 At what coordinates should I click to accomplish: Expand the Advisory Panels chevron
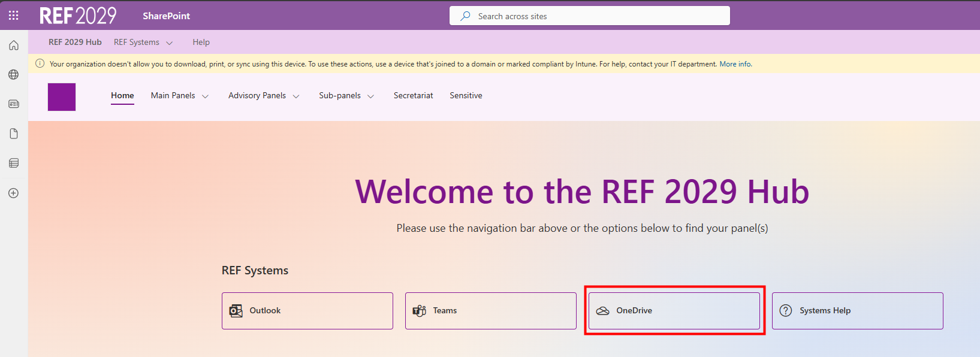295,96
